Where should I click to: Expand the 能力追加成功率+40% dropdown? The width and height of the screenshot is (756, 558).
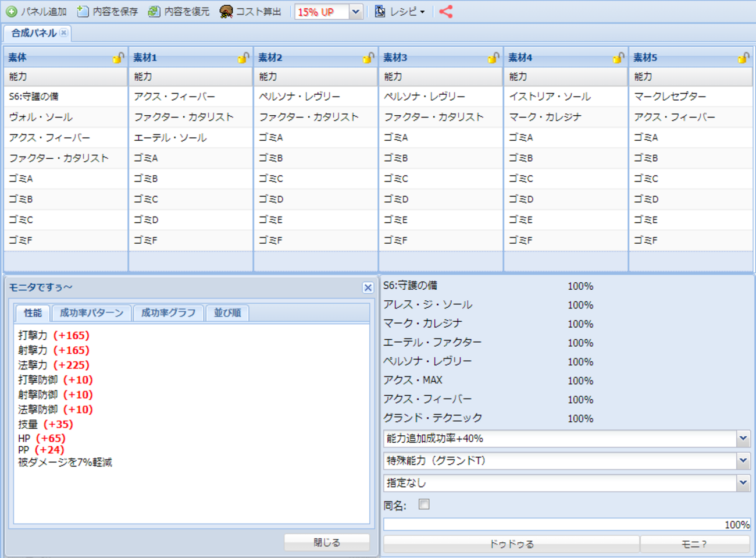pos(743,439)
